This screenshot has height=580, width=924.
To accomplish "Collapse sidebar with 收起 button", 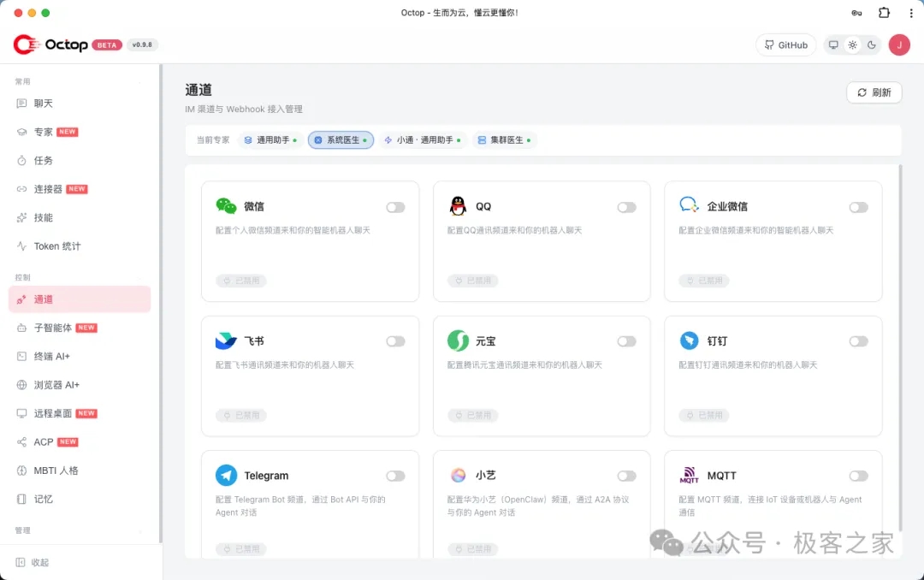I will (33, 562).
